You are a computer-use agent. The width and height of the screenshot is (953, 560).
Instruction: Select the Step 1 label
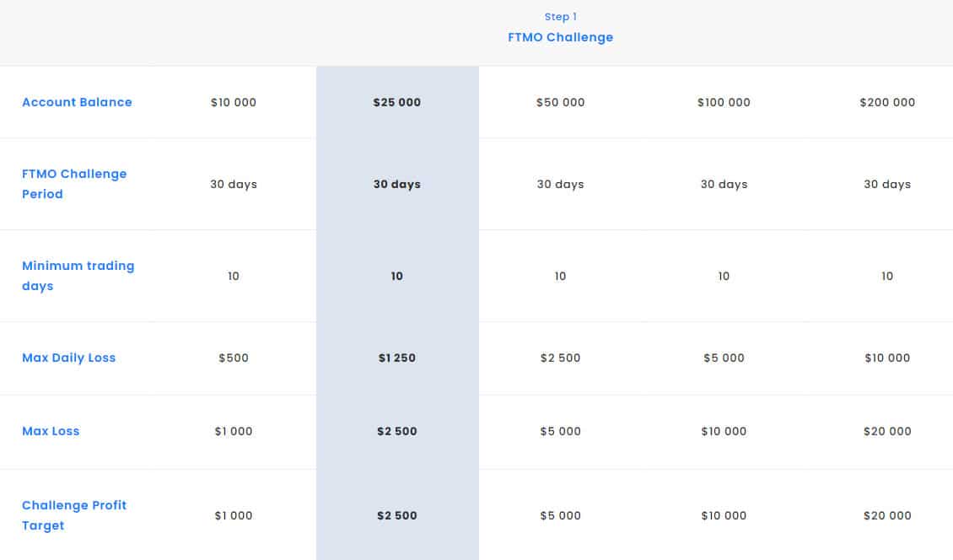(x=560, y=17)
